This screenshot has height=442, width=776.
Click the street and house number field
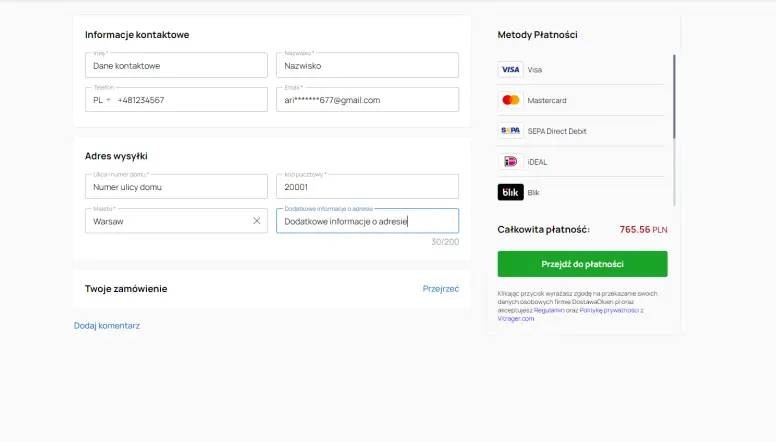[x=176, y=187]
